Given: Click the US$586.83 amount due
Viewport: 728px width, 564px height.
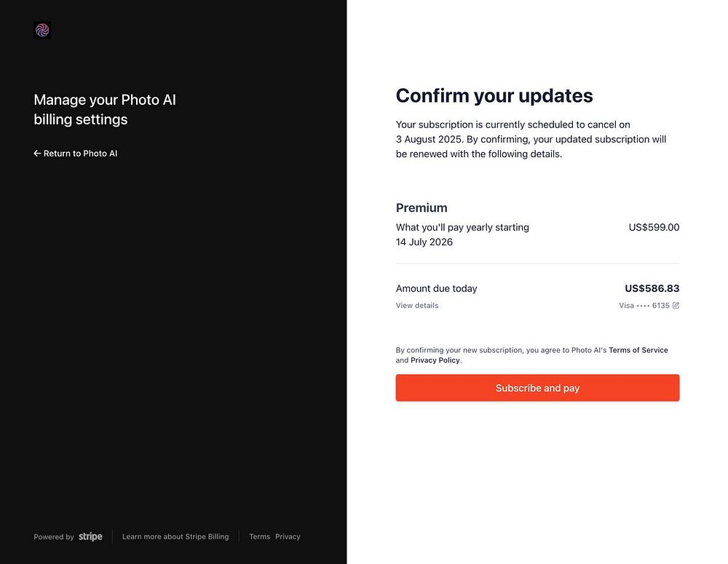Looking at the screenshot, I should (652, 288).
